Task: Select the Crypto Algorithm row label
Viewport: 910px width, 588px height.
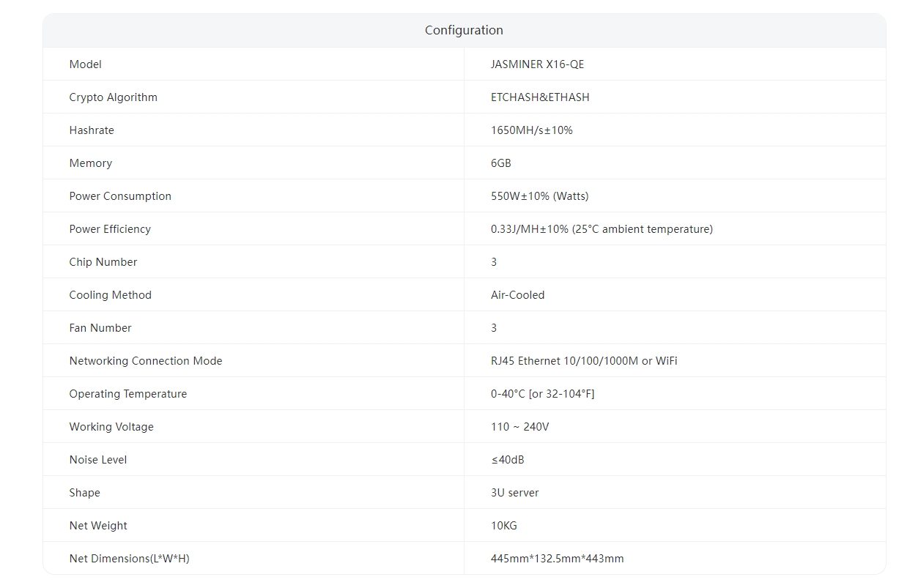Action: (x=113, y=97)
